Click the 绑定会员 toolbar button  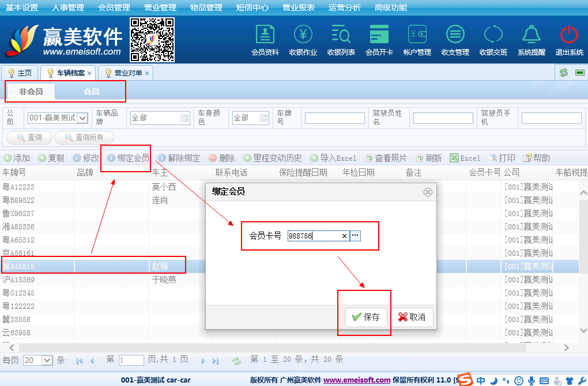(128, 158)
